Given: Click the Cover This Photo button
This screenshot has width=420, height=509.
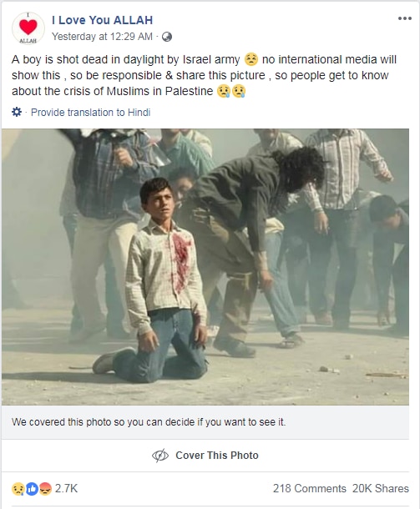Looking at the screenshot, I should click(x=205, y=455).
